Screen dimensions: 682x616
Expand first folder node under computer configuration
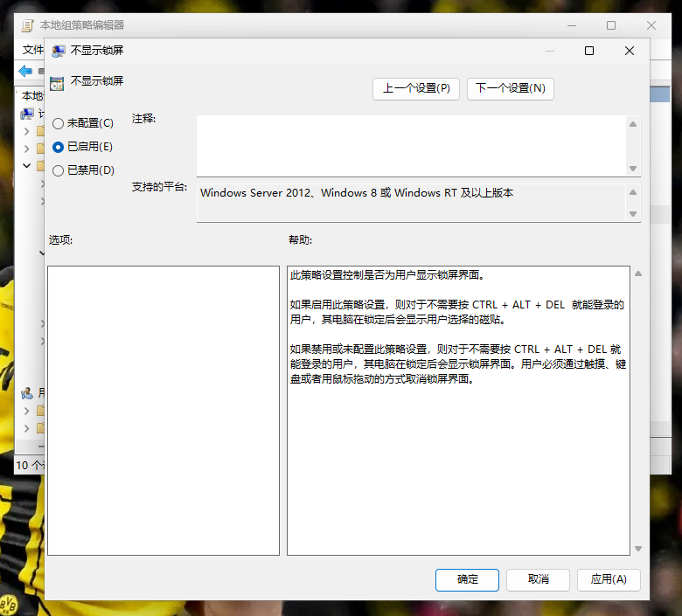click(27, 131)
